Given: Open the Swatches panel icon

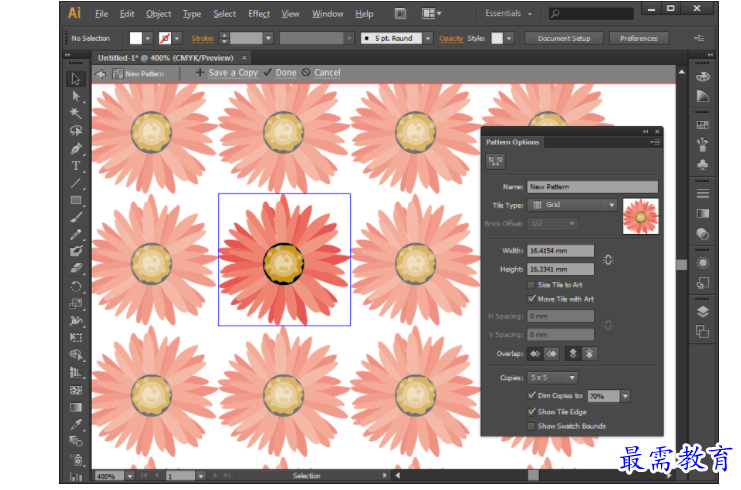Looking at the screenshot, I should [703, 125].
